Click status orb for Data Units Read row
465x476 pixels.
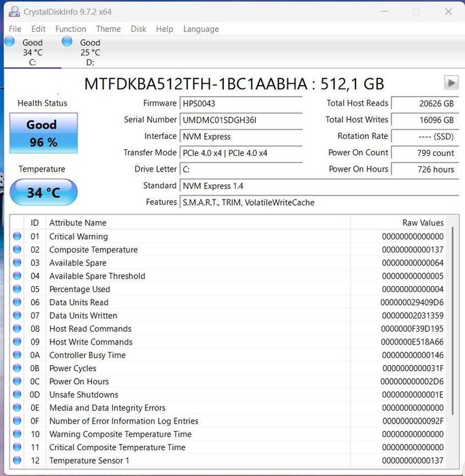click(x=17, y=302)
